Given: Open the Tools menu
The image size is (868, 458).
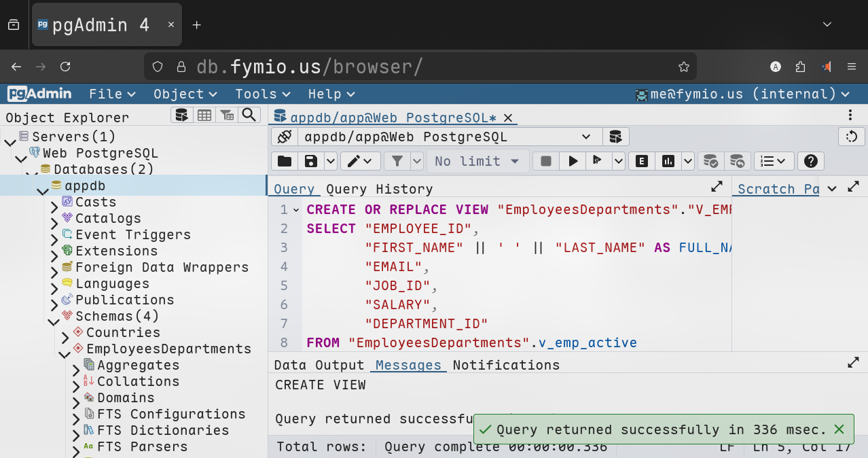Looking at the screenshot, I should coord(262,94).
